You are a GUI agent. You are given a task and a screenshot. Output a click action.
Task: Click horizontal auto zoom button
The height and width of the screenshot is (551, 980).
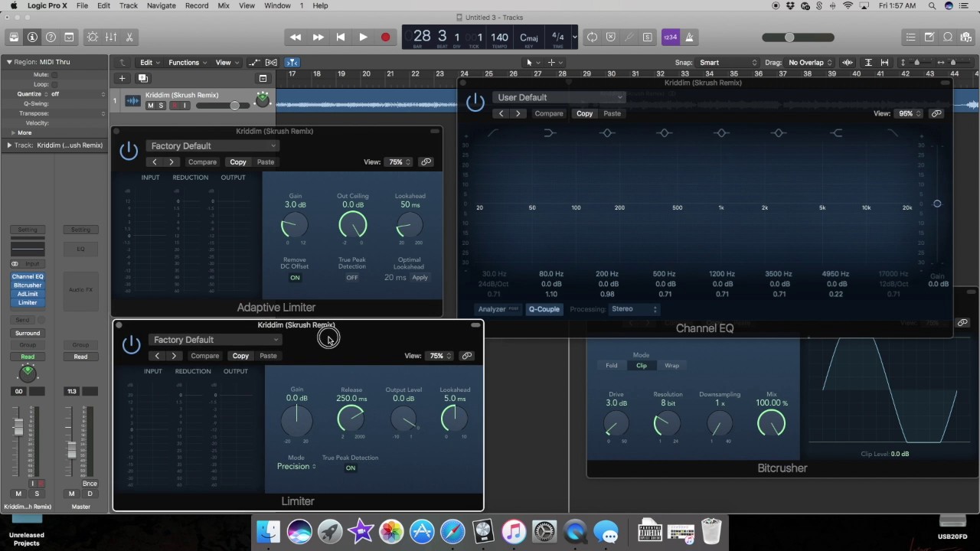[885, 63]
